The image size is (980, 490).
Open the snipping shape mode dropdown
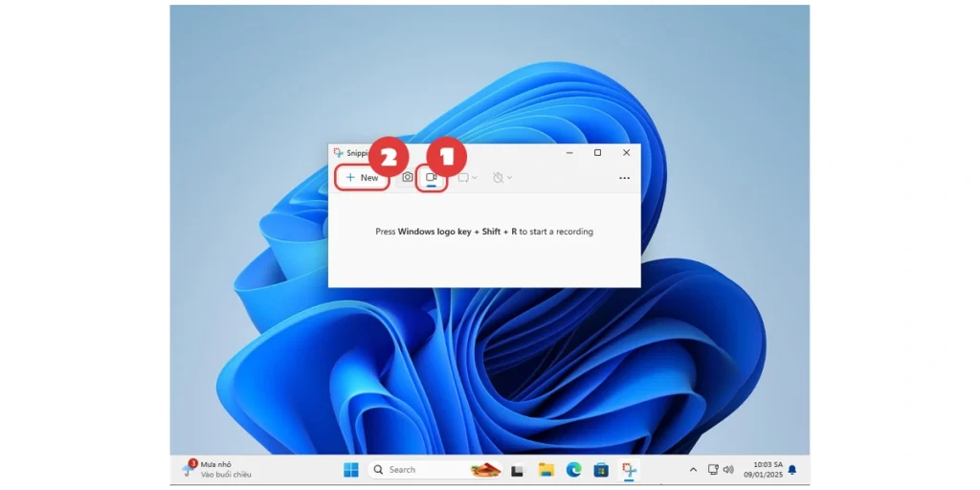(x=467, y=178)
